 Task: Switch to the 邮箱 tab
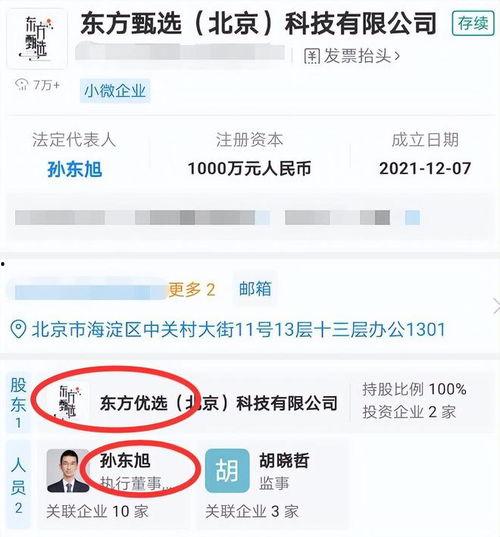point(255,289)
